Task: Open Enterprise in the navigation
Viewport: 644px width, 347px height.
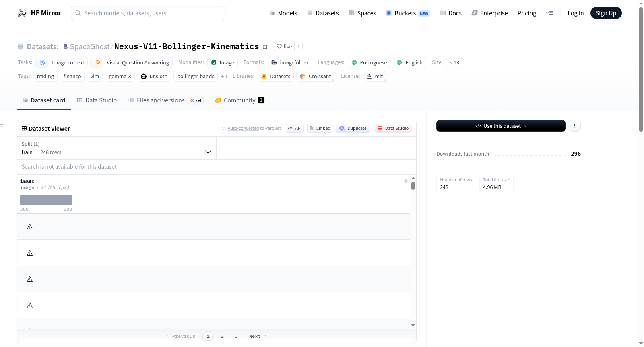Action: point(489,13)
